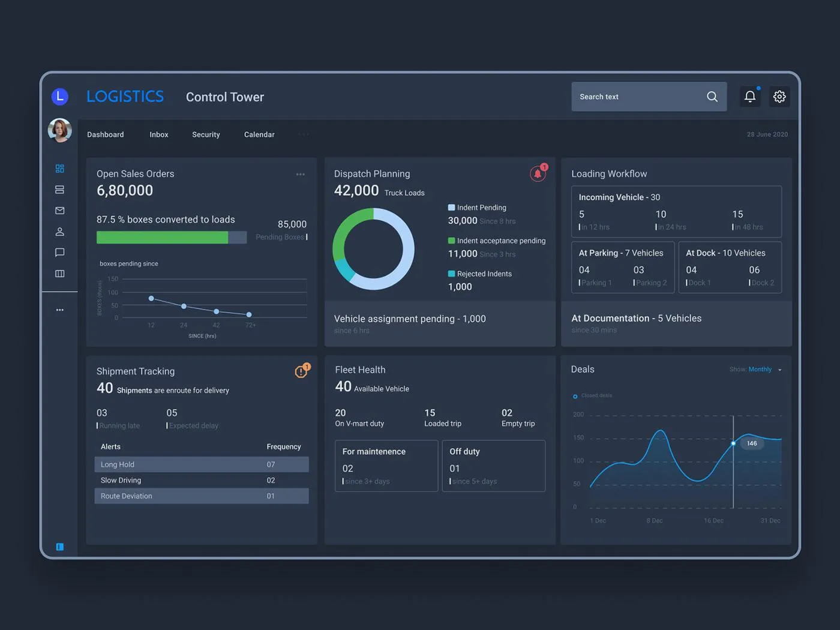Click the 42,000 Truck Loads figure
The height and width of the screenshot is (630, 840).
click(x=356, y=190)
